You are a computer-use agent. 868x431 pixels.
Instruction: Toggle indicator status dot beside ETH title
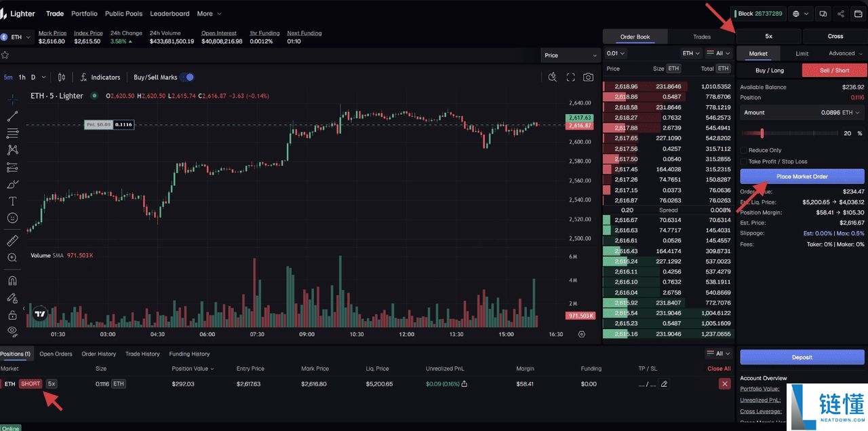pos(94,96)
